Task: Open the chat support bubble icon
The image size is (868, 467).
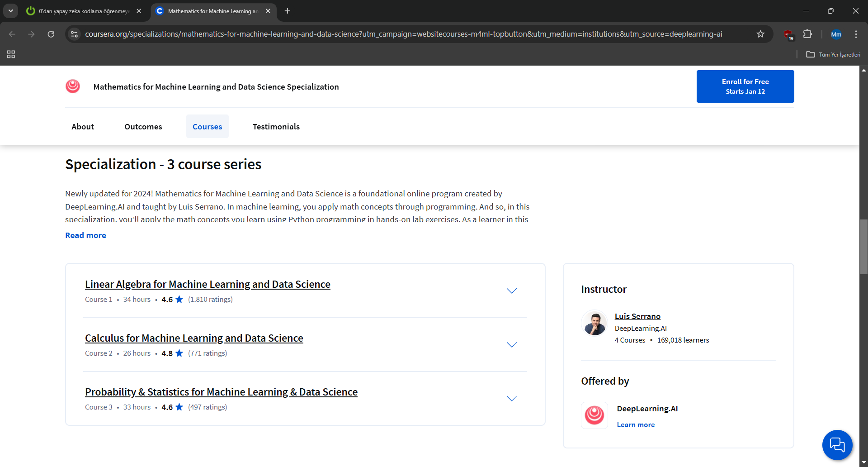Action: tap(837, 444)
